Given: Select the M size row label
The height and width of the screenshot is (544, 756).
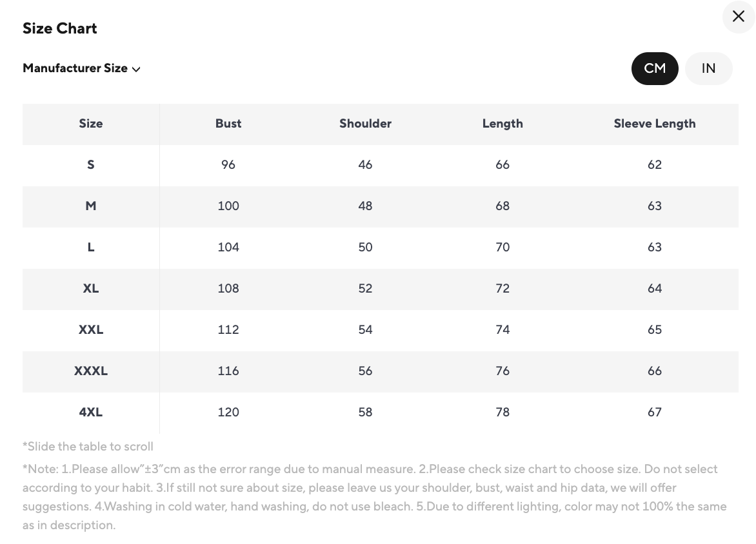Looking at the screenshot, I should [91, 206].
